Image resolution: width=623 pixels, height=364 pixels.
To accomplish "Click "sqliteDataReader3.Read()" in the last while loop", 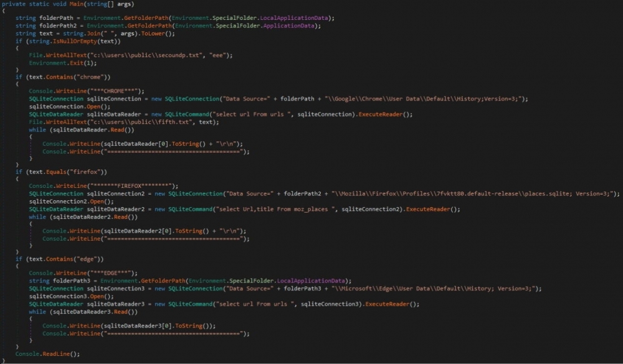I will [93, 312].
